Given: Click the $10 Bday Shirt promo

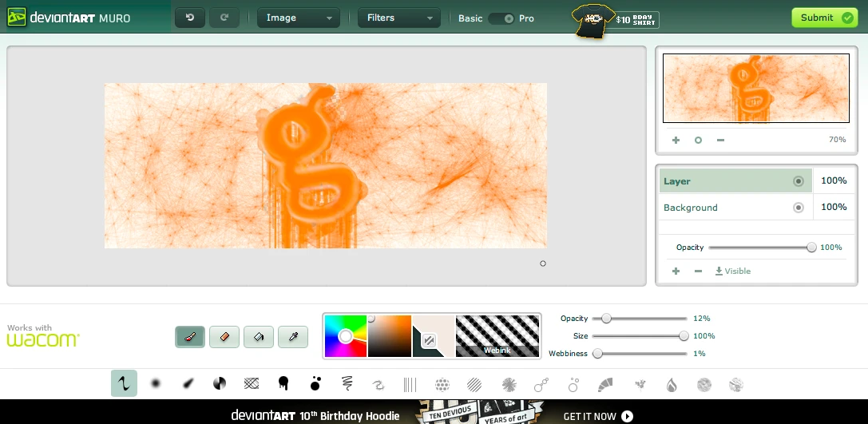Looking at the screenshot, I should [x=616, y=21].
